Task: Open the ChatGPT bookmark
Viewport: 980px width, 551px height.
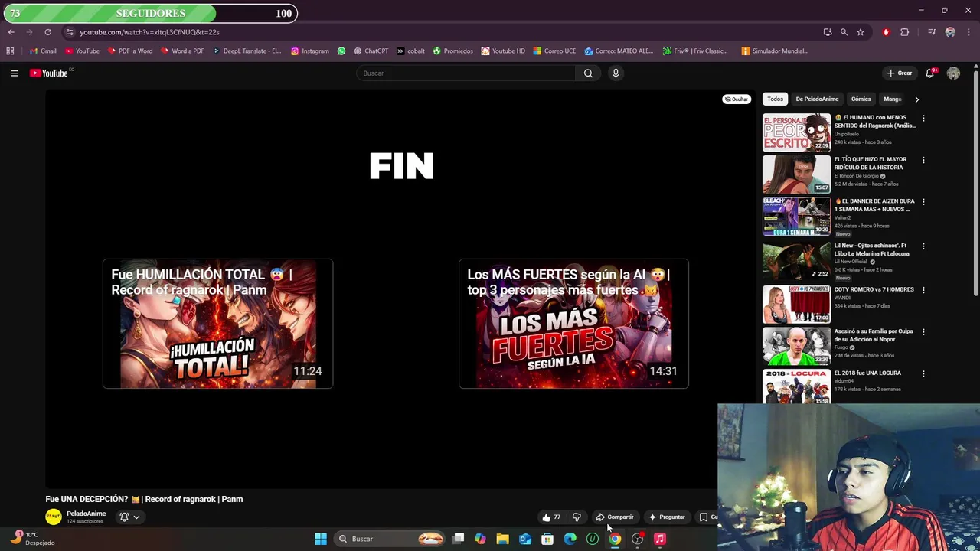Action: (371, 51)
